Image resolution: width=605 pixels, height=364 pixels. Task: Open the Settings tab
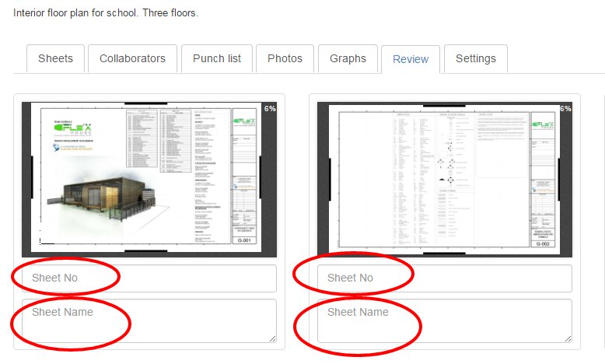point(476,58)
